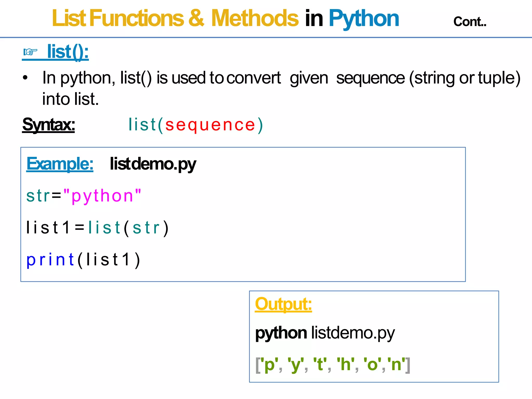Click the code line str="python"
Screen dimensions: 532x399
[84, 196]
